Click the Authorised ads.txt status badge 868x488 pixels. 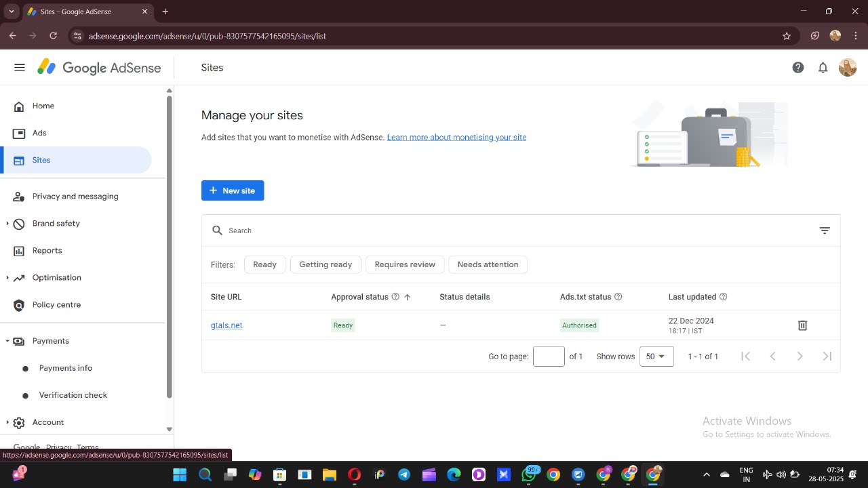[579, 325]
